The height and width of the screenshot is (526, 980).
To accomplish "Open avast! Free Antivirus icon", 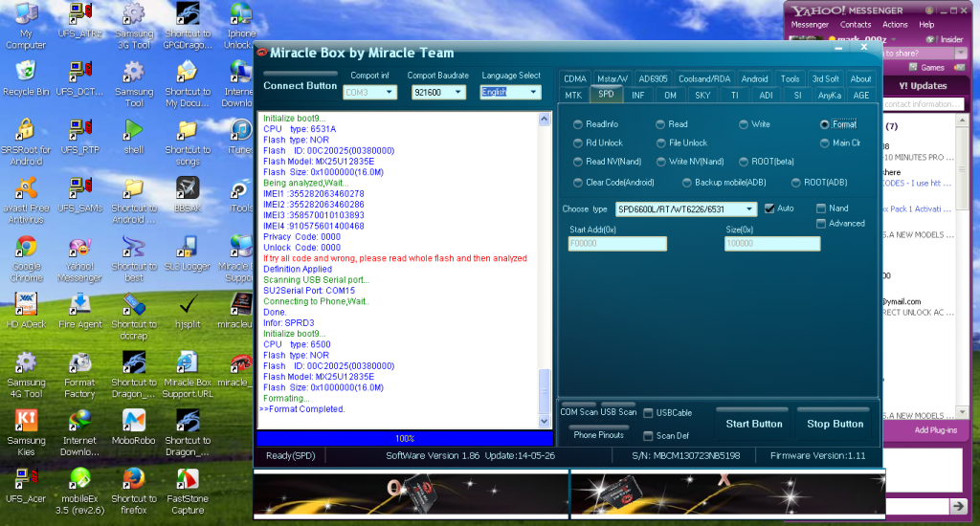I will pyautogui.click(x=26, y=200).
